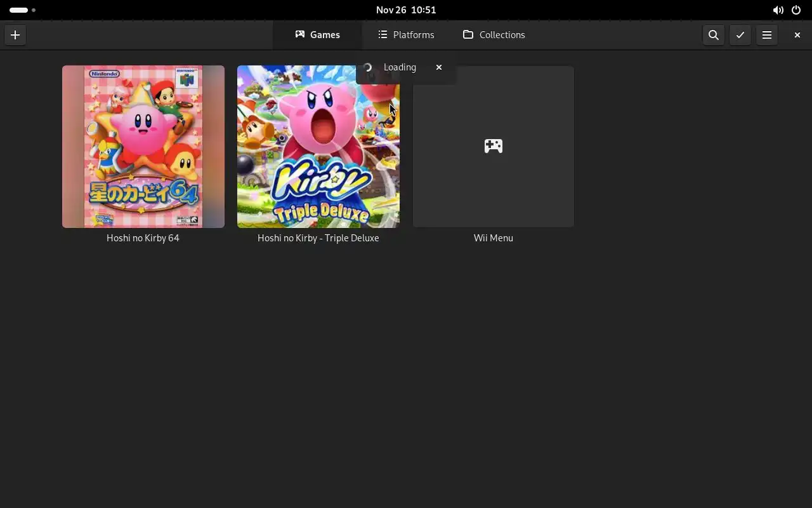Screen dimensions: 812x508
Task: Open the system power menu icon
Action: tap(796, 10)
